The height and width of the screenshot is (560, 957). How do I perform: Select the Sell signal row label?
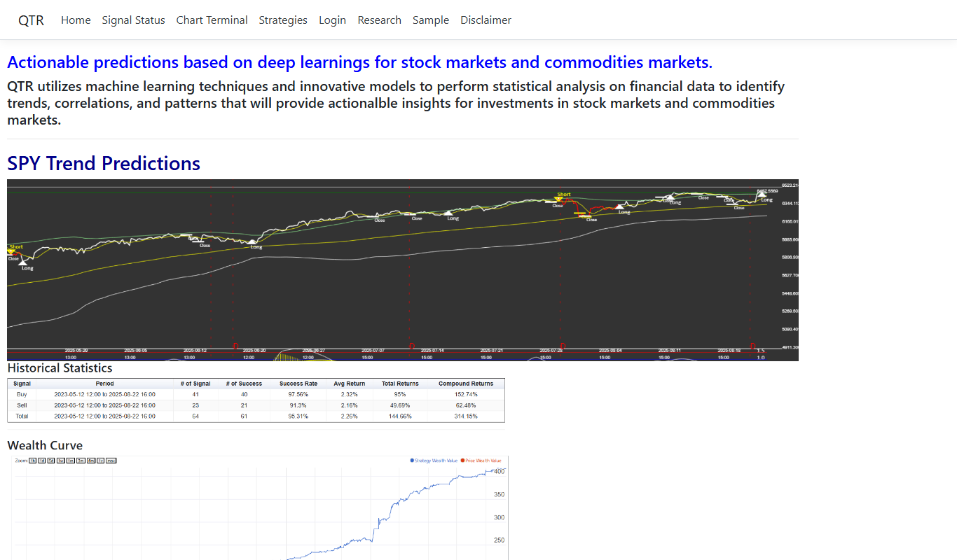[22, 405]
